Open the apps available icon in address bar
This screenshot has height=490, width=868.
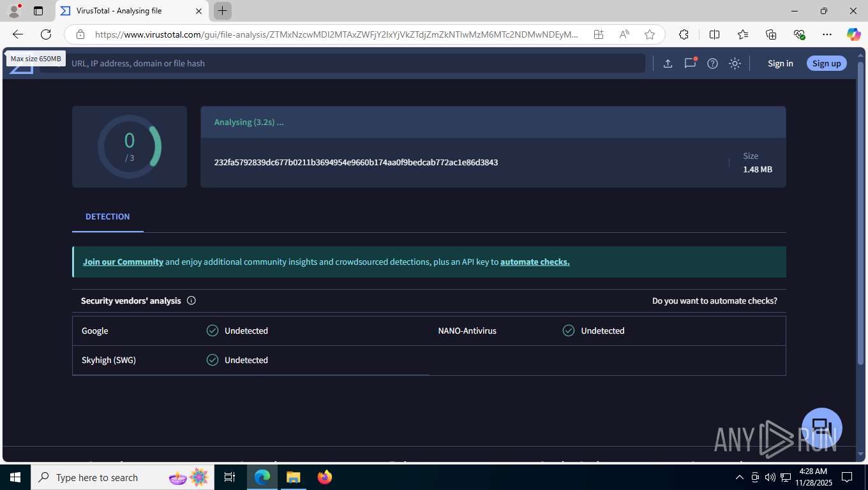599,34
